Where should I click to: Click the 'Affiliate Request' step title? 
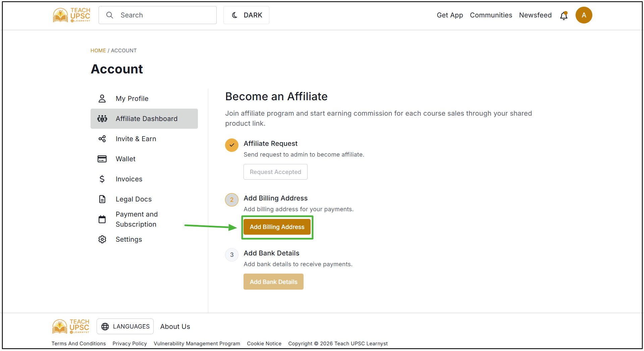click(x=270, y=143)
